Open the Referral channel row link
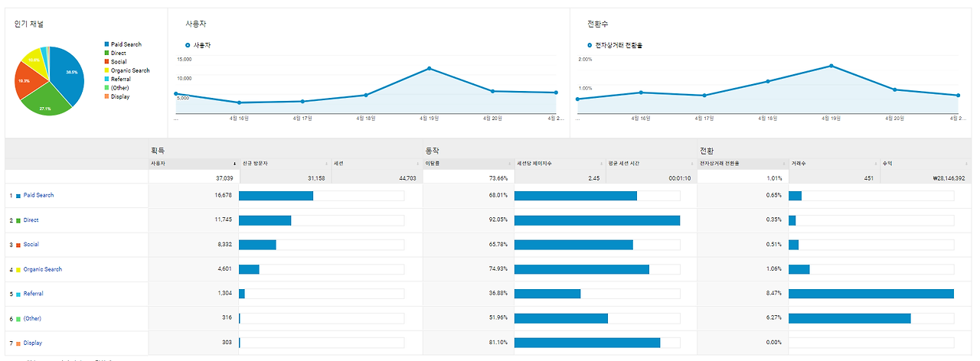The height and width of the screenshot is (361, 980). click(33, 294)
